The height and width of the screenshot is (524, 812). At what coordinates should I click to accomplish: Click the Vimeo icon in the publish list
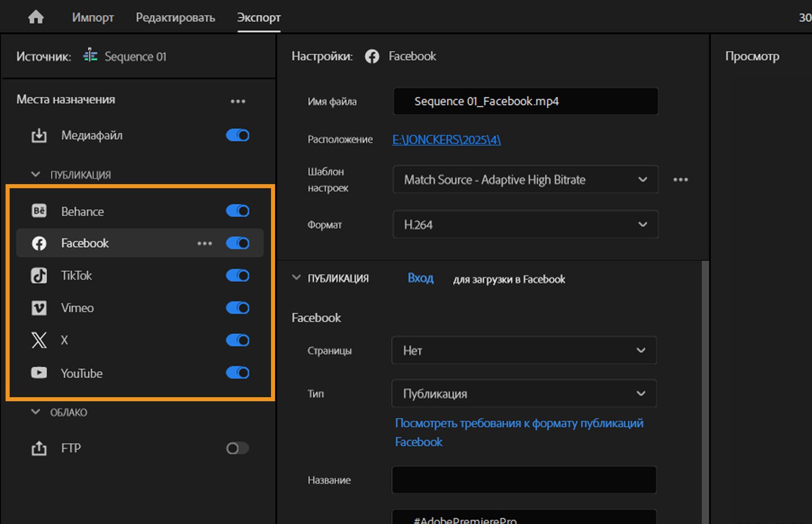39,308
